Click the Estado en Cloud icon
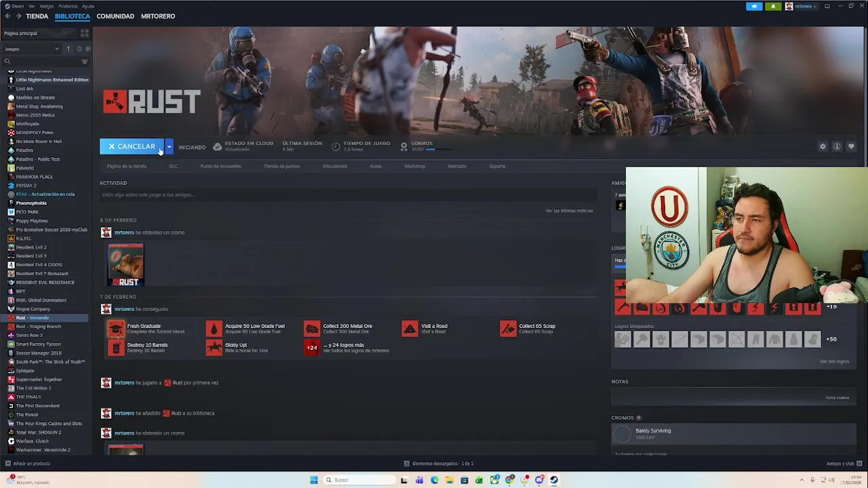 (217, 146)
